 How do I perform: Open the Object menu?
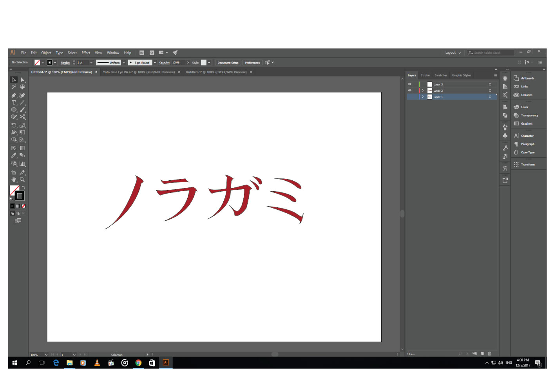(46, 53)
